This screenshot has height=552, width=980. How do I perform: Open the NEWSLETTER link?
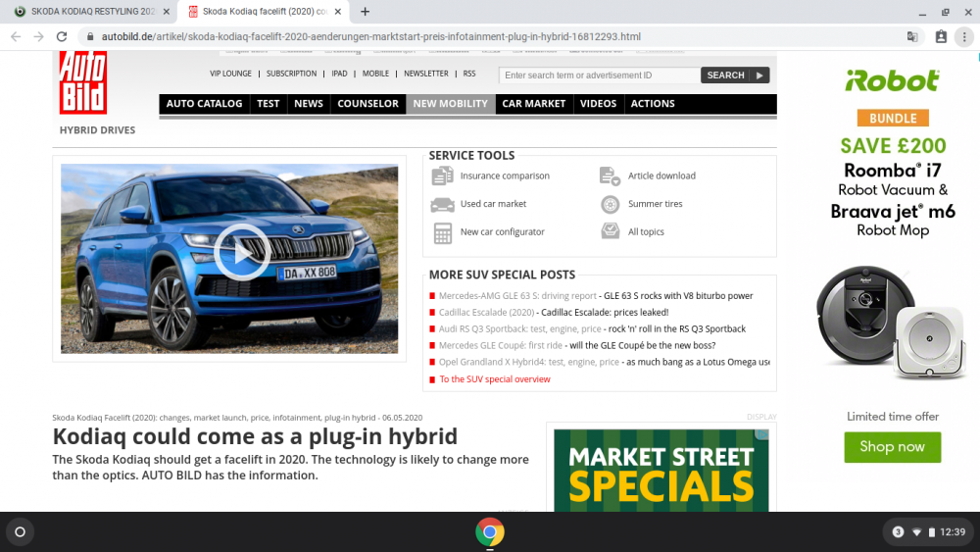click(x=426, y=74)
